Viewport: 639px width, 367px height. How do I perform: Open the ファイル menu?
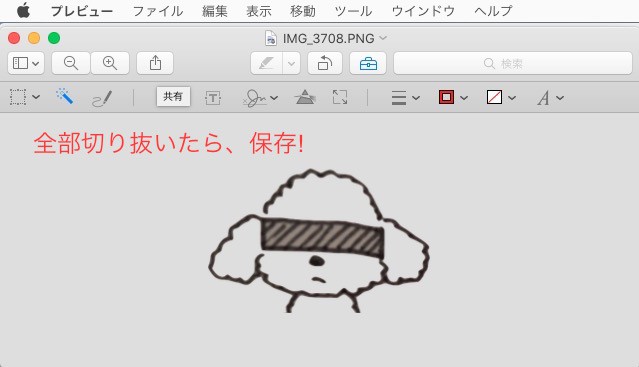[x=158, y=11]
